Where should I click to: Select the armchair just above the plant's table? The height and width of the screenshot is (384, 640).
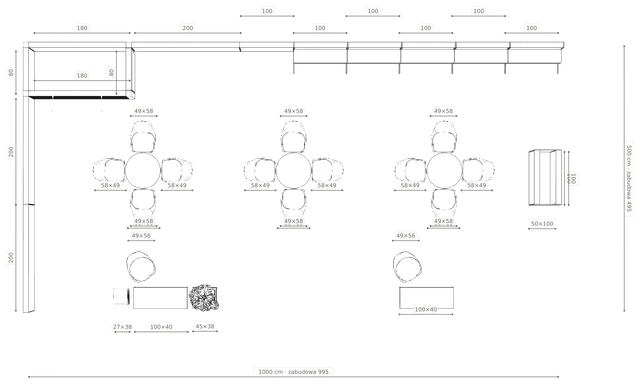point(141,267)
